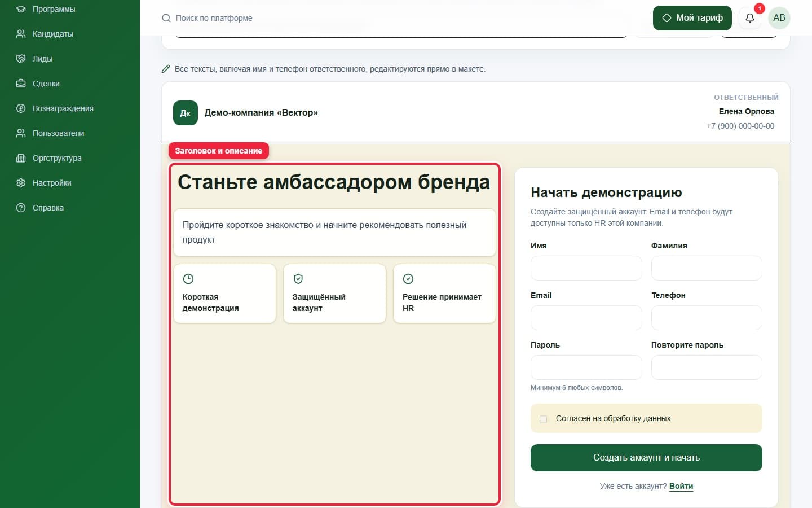Edit company name Демо-компания «Вектор»
Image resolution: width=812 pixels, height=508 pixels.
coord(261,113)
